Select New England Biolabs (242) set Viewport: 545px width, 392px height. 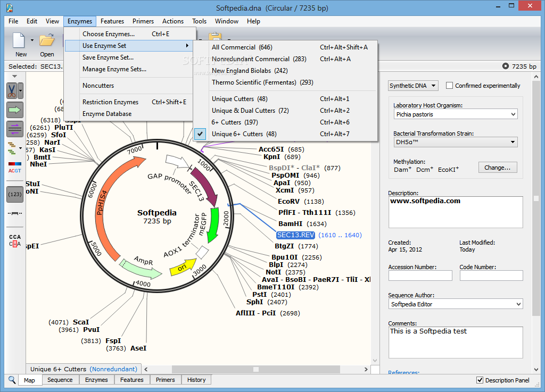(x=285, y=71)
